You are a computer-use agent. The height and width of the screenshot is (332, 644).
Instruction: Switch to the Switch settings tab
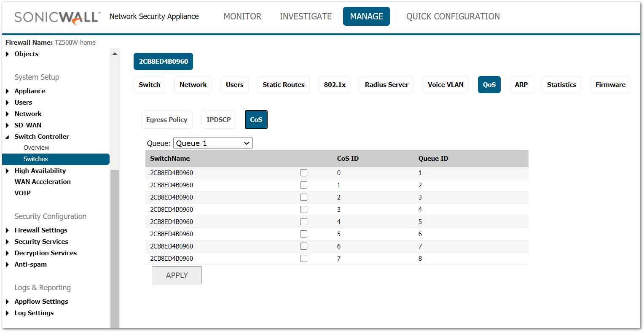point(150,84)
